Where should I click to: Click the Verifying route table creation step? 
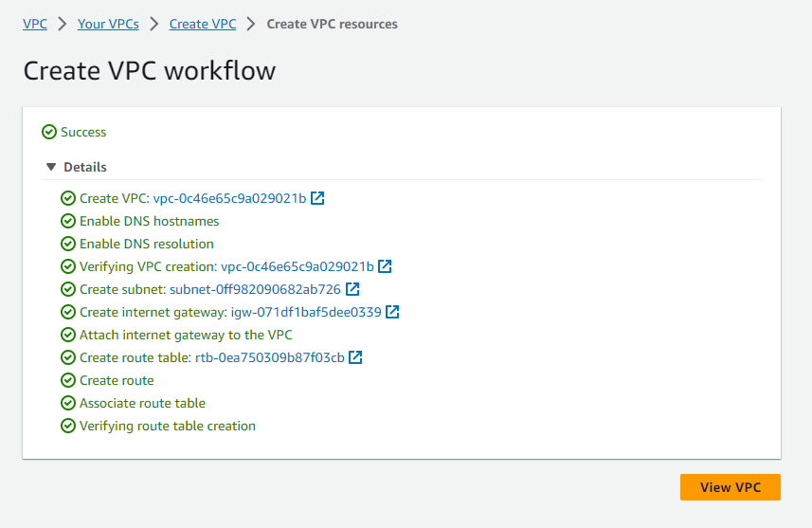[167, 426]
